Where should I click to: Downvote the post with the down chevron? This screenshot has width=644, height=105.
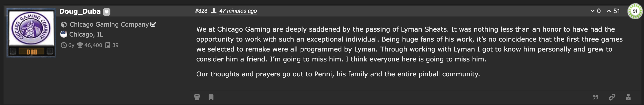(592, 11)
